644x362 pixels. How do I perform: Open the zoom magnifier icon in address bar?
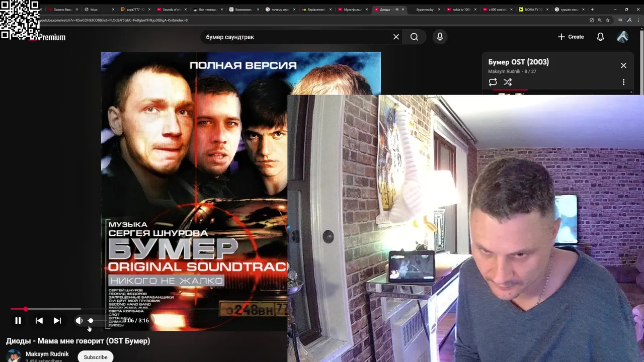click(599, 20)
